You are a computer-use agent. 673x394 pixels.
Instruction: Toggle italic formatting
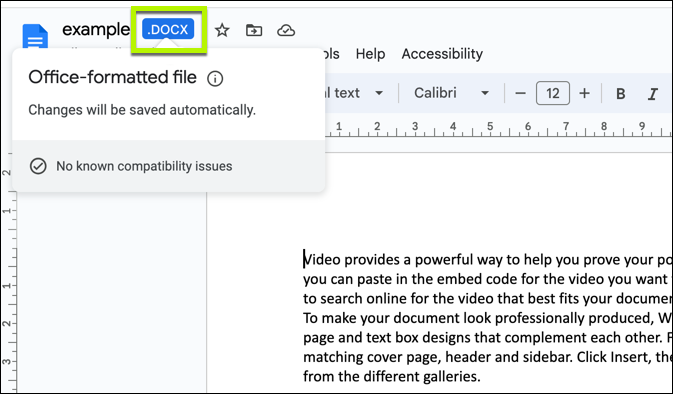pos(653,94)
